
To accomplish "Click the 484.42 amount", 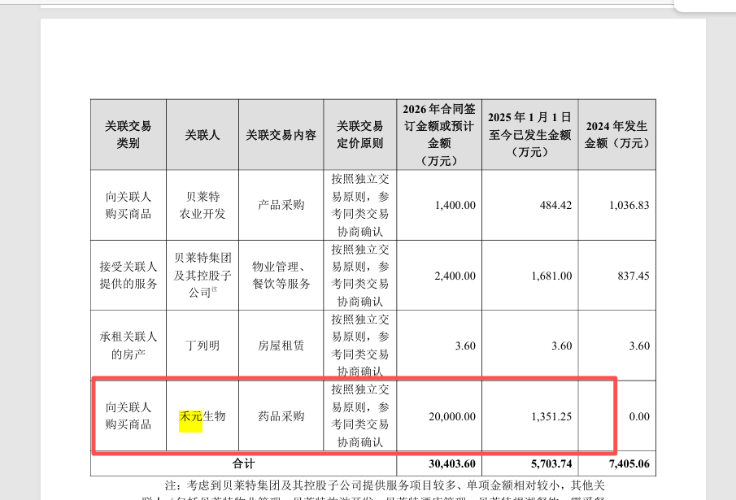I will coord(555,205).
